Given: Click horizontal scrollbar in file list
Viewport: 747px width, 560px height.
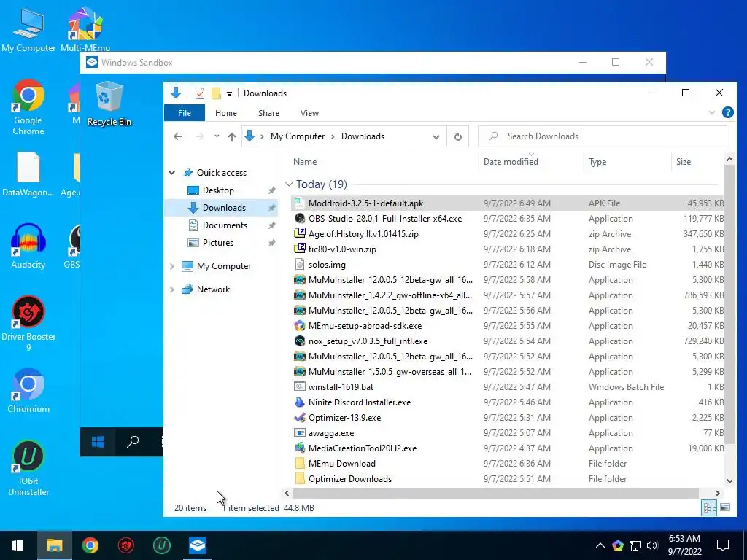Looking at the screenshot, I should tap(495, 494).
